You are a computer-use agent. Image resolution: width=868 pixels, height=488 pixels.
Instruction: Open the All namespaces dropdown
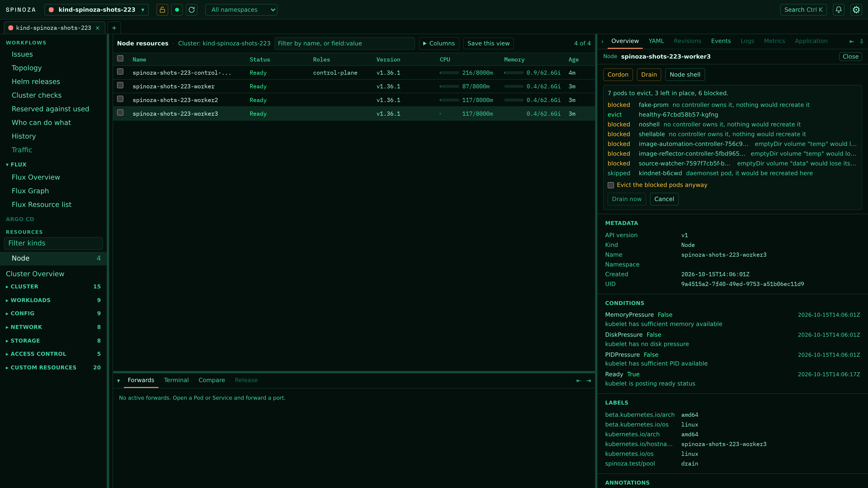tap(241, 10)
